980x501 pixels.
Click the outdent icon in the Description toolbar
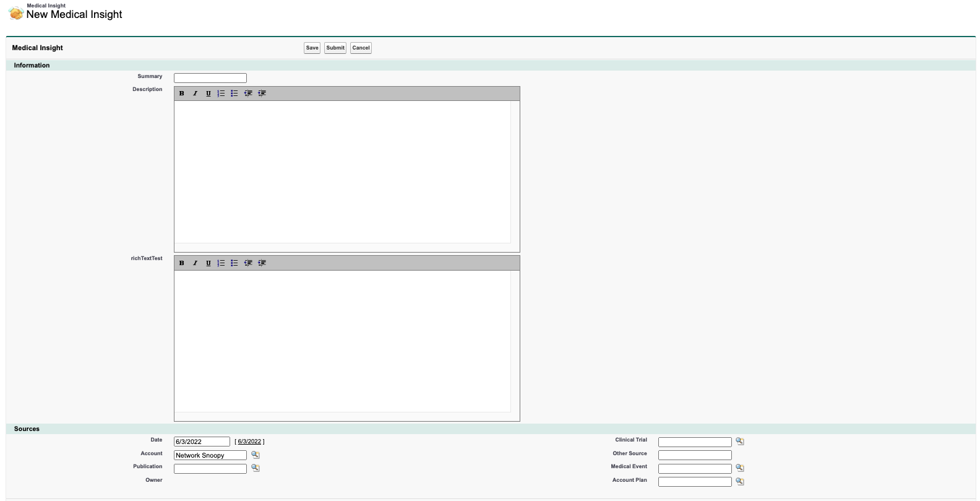click(248, 94)
